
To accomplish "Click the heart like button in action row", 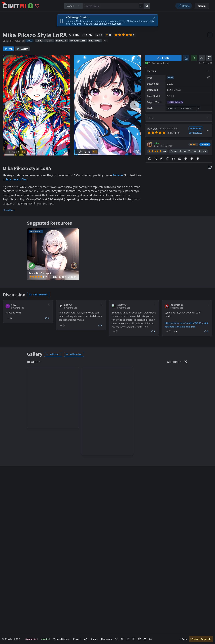I will [x=209, y=58].
